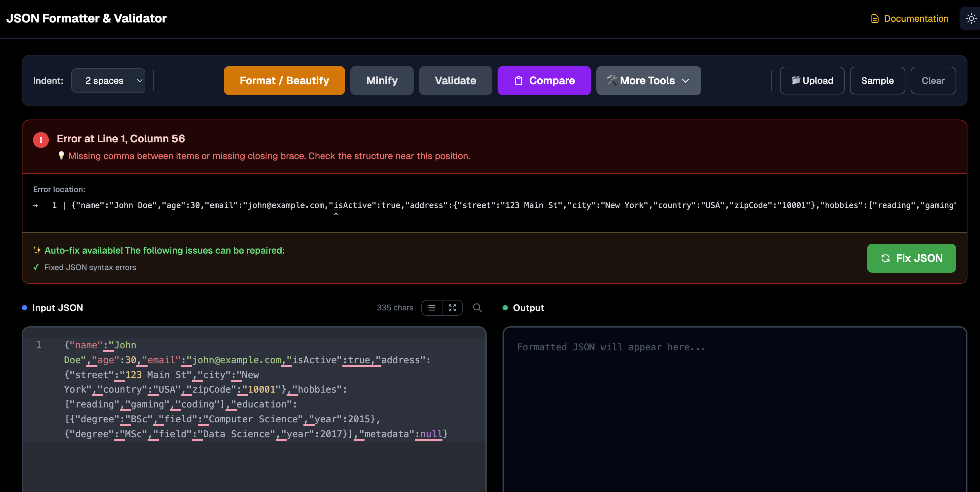
Task: Select the Validate action
Action: 455,80
